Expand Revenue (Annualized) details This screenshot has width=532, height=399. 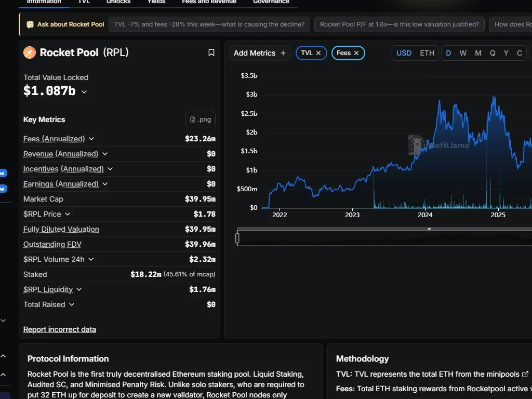[x=105, y=154]
